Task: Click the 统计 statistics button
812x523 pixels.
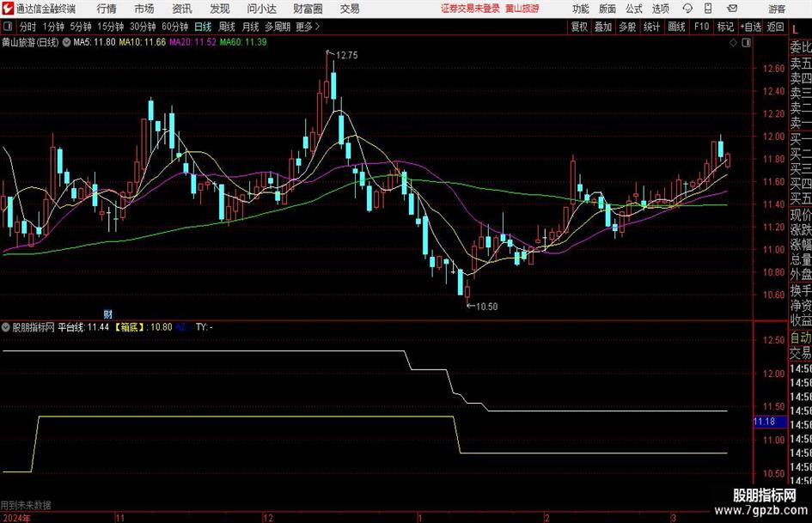Action: pyautogui.click(x=651, y=27)
